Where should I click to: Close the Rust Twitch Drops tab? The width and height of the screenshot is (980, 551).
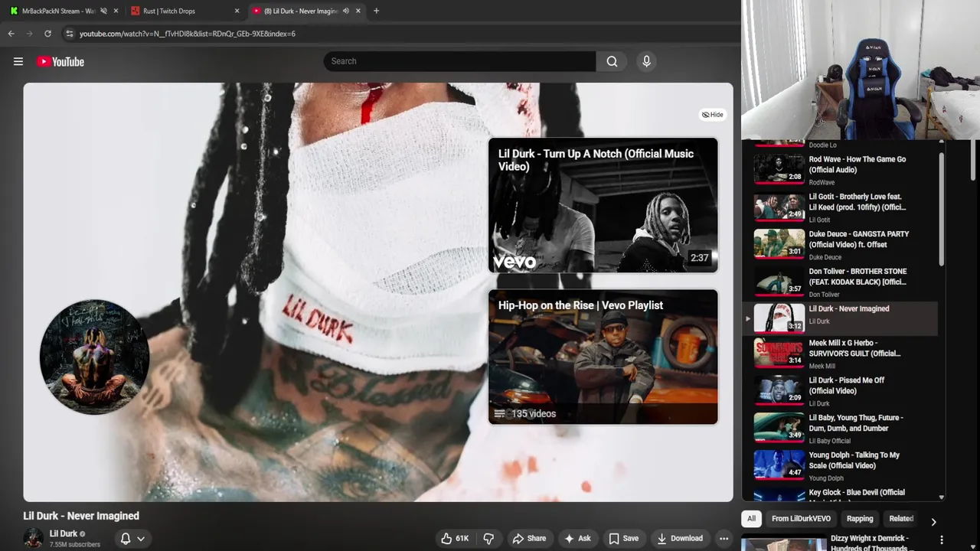click(x=237, y=11)
